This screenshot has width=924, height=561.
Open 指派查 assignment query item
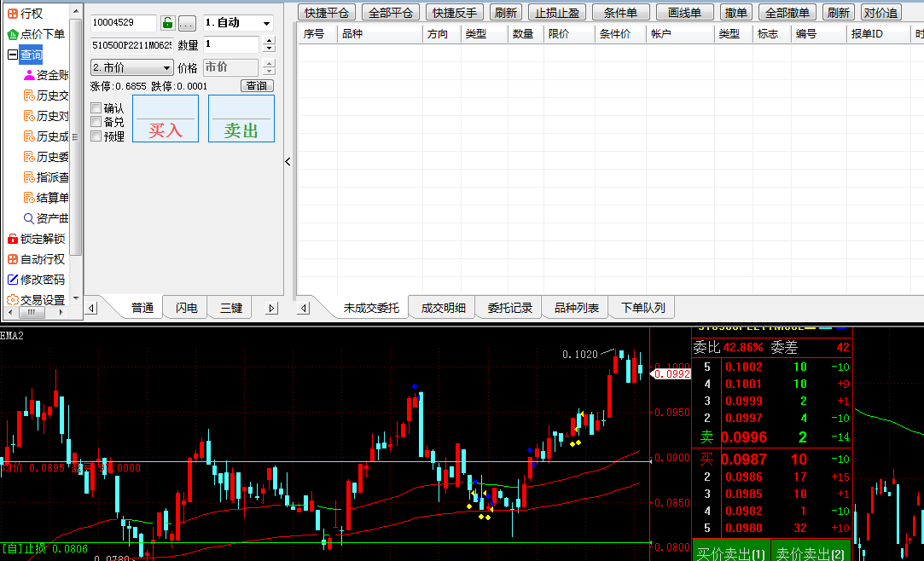[46, 177]
